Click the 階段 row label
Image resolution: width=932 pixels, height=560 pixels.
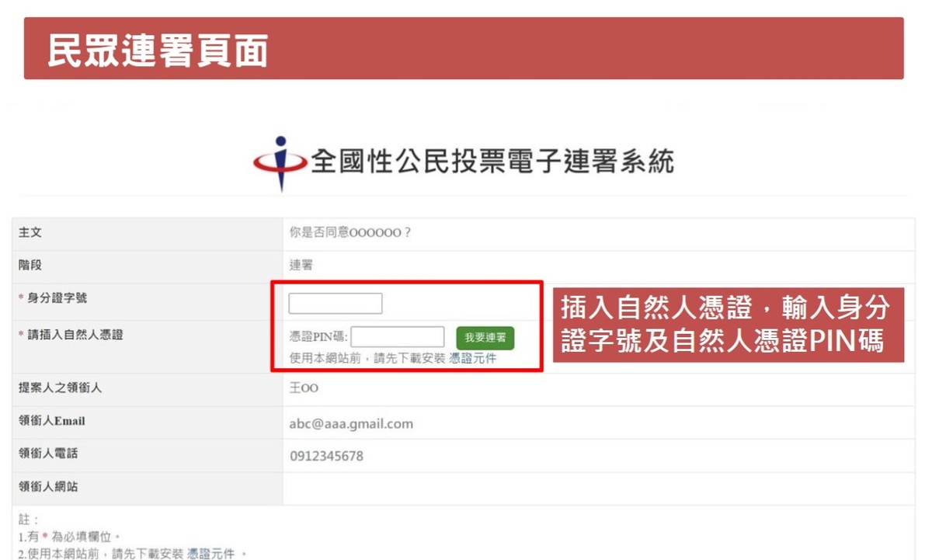click(30, 266)
